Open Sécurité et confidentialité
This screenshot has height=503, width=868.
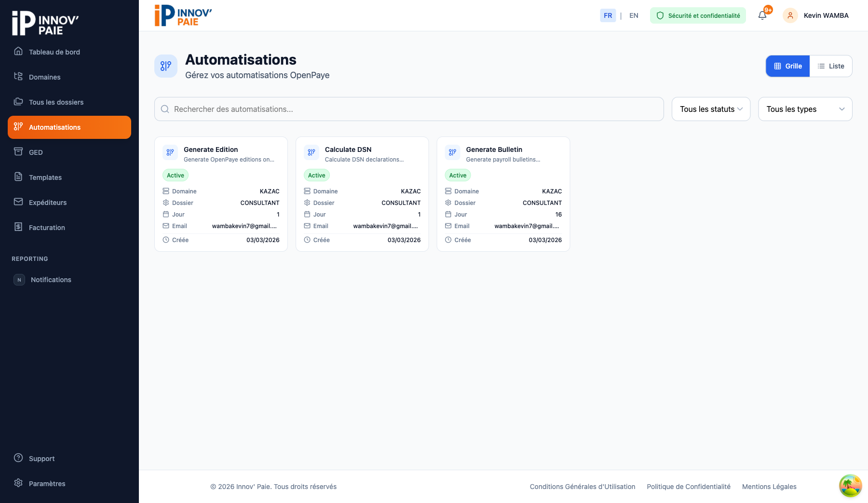[698, 15]
